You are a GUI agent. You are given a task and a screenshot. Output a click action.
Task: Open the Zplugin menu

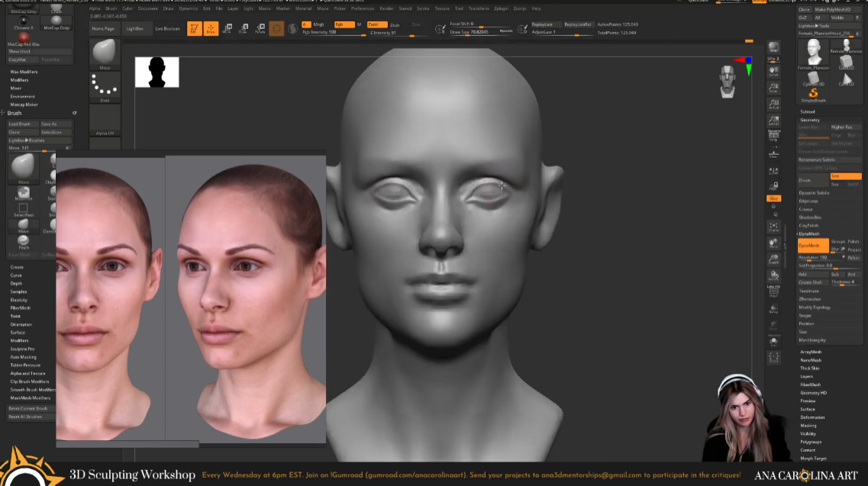click(x=501, y=8)
